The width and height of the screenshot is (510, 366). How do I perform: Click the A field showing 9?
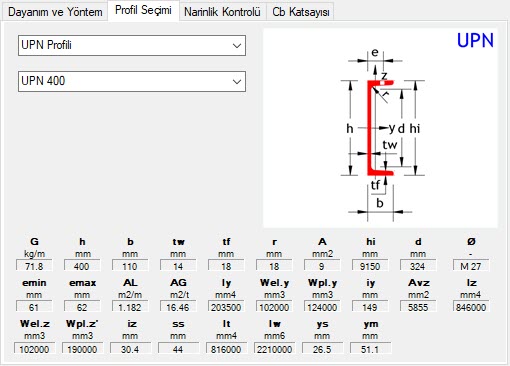322,266
